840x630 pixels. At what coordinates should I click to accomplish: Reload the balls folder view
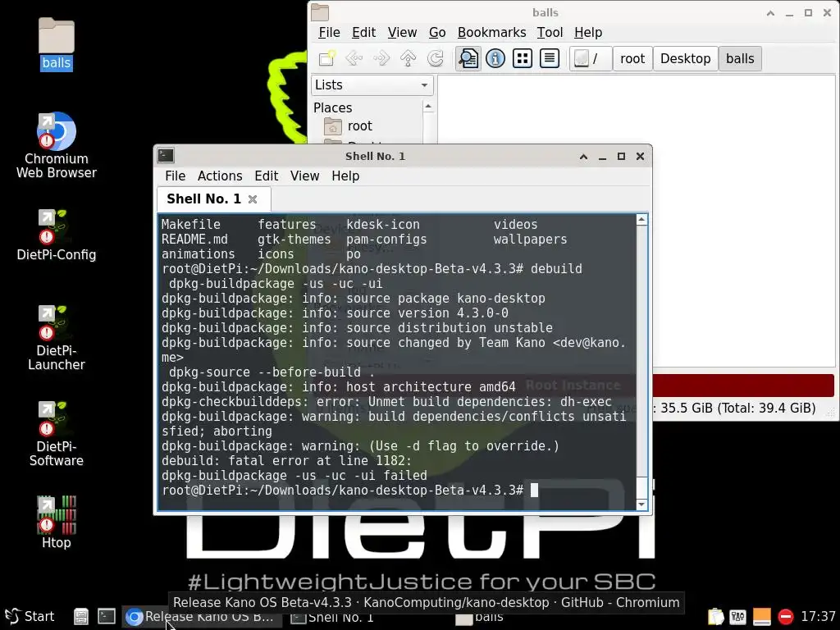[x=436, y=58]
